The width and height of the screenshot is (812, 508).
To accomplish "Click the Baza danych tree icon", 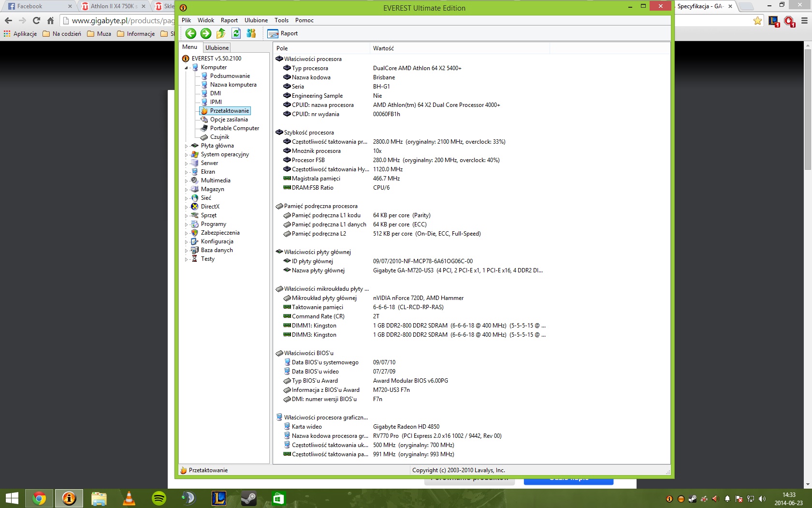I will point(195,250).
